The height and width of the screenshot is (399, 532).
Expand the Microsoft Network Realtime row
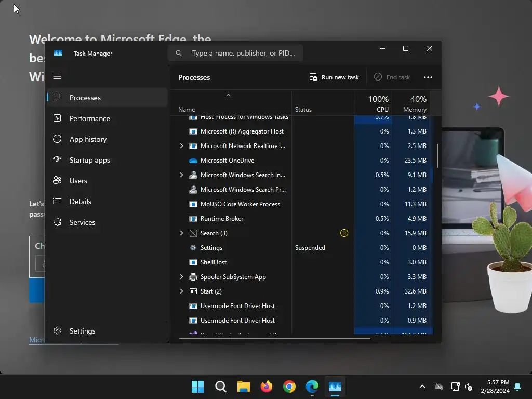pos(181,146)
